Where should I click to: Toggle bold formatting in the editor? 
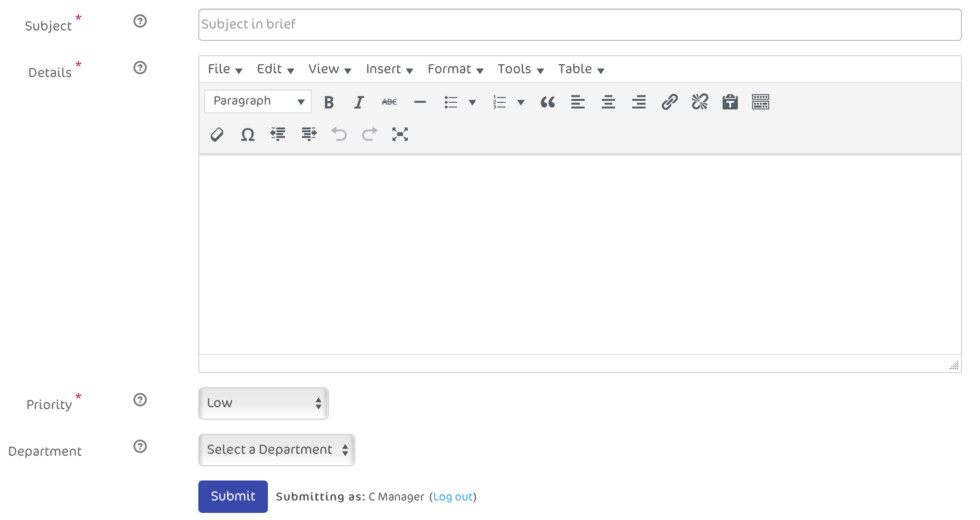click(x=329, y=102)
